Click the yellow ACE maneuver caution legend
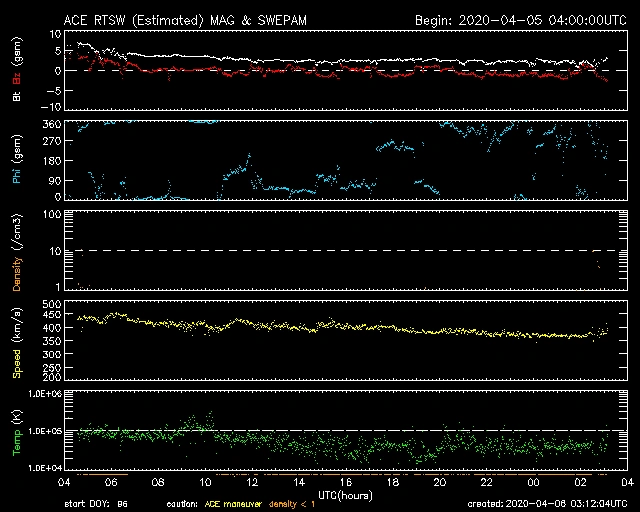 [x=238, y=504]
